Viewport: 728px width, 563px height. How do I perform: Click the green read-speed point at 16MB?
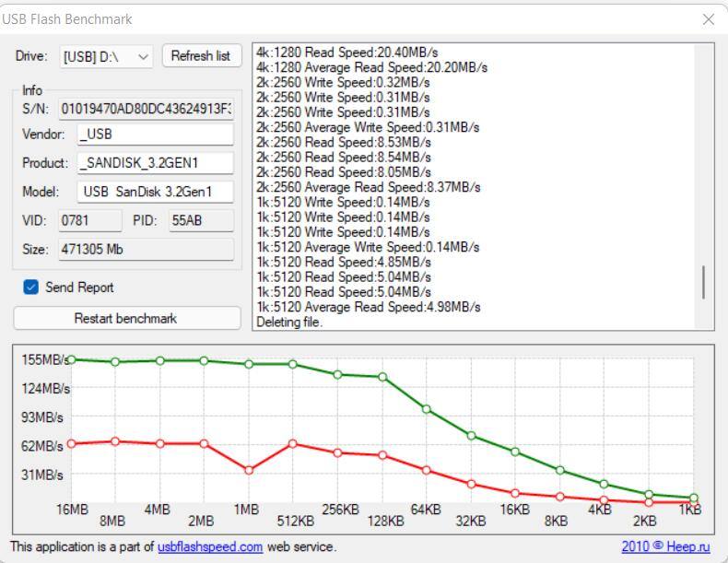click(x=71, y=358)
